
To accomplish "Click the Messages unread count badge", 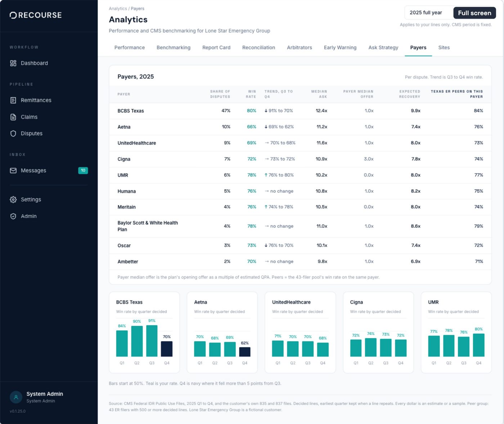I will tap(83, 170).
